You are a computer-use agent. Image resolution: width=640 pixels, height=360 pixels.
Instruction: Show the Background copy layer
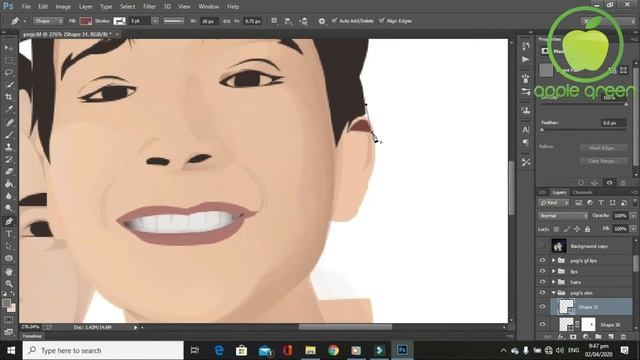[542, 246]
